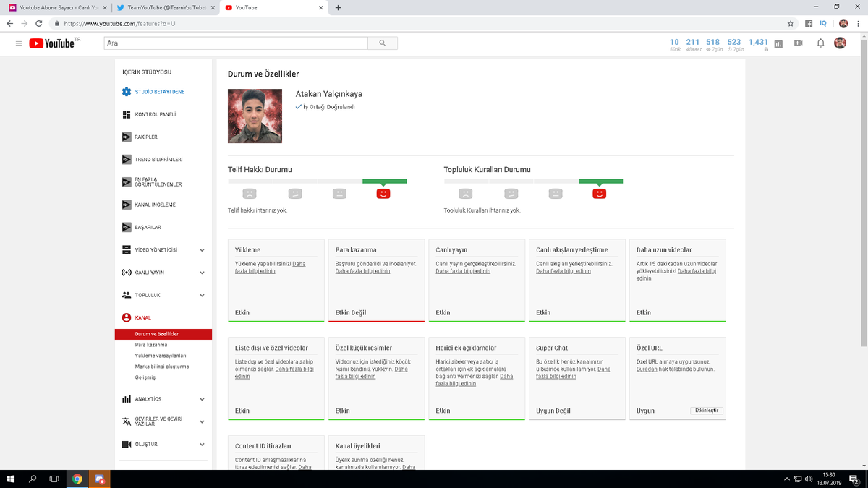Open STUDIO BETAYI DENE link
This screenshot has height=488, width=868.
(159, 92)
